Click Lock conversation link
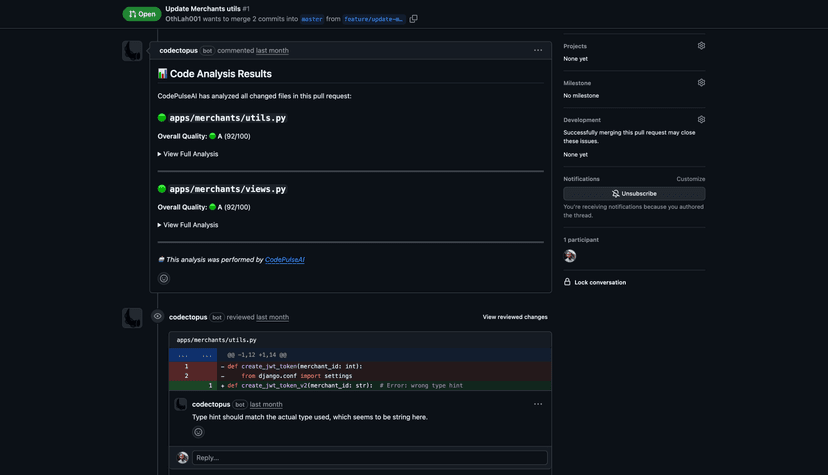This screenshot has width=828, height=475. (600, 282)
